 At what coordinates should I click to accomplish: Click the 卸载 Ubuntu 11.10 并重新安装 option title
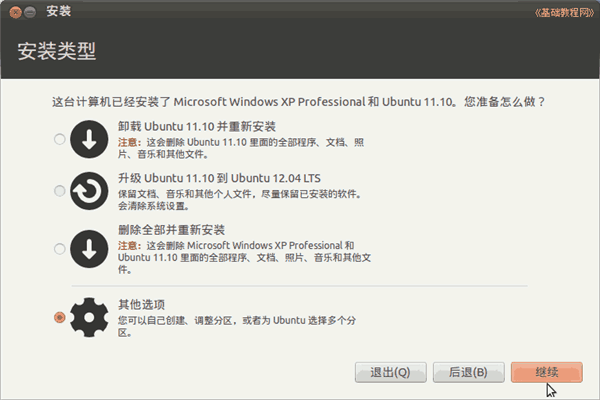pos(197,126)
